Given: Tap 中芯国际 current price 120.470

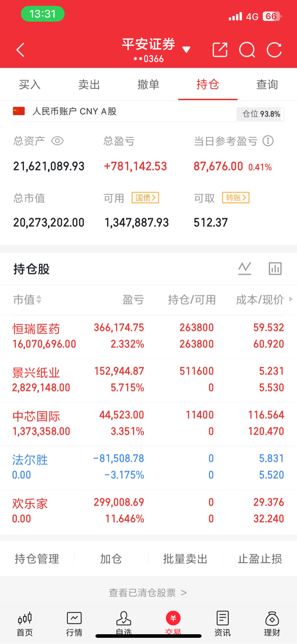Looking at the screenshot, I should tap(266, 431).
